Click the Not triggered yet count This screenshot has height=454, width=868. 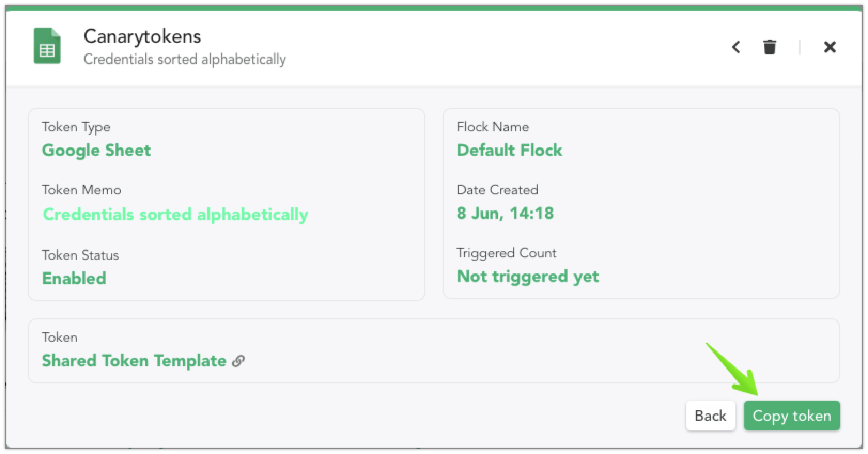528,277
